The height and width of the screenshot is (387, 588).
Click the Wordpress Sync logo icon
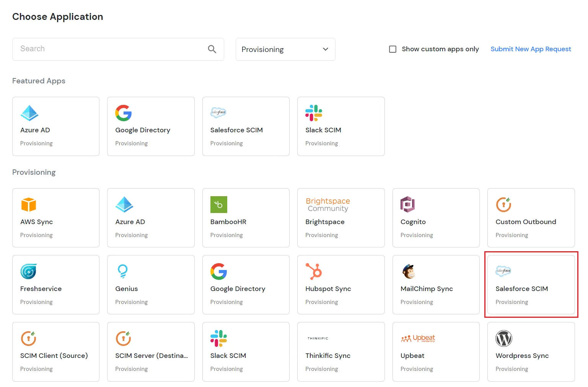click(503, 338)
